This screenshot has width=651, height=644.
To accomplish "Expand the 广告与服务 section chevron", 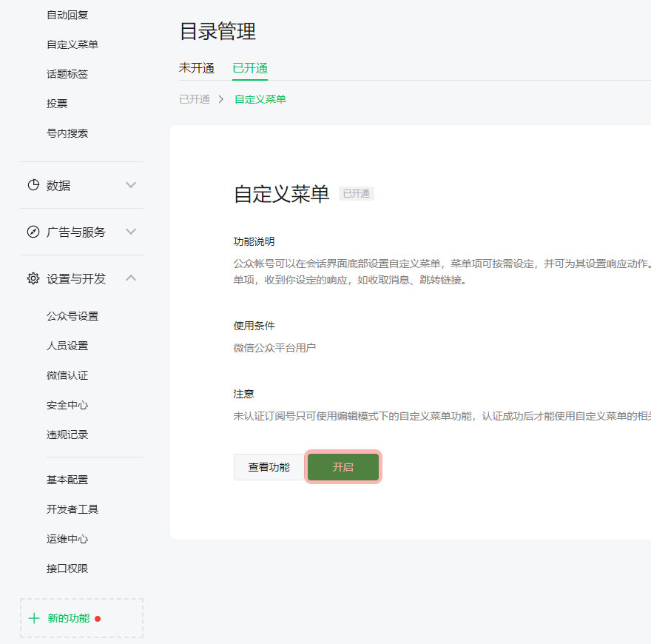I will point(131,232).
